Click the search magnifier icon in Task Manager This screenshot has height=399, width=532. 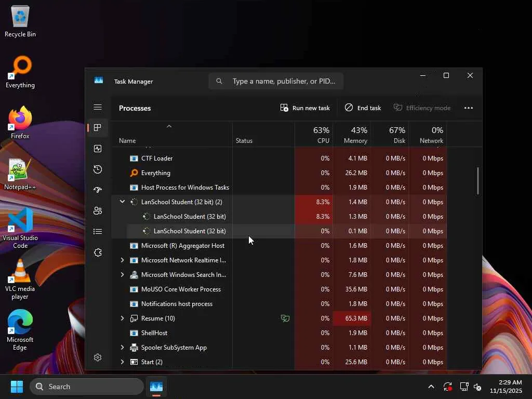tap(219, 81)
